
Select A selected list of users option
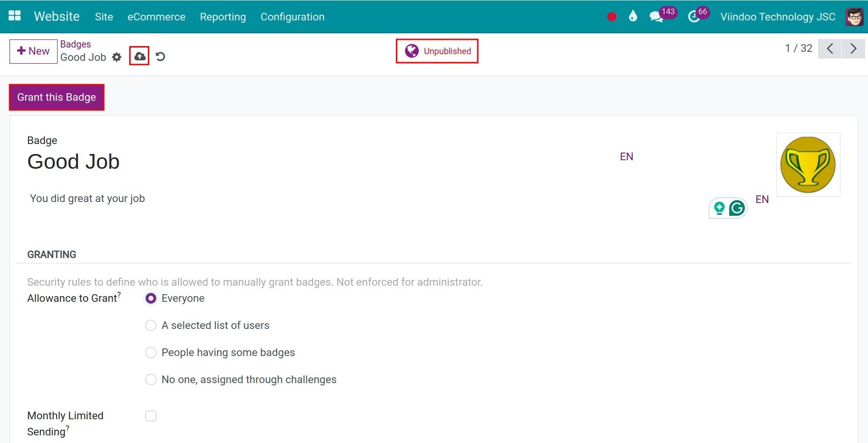tap(151, 325)
